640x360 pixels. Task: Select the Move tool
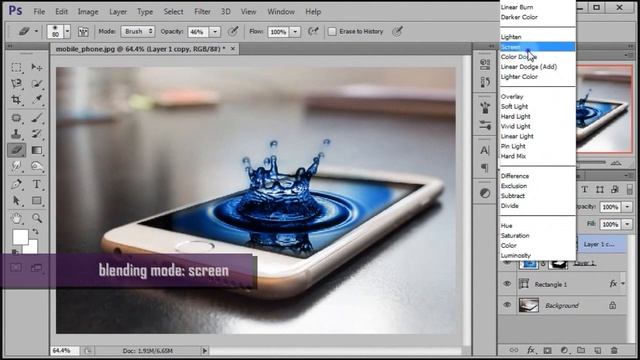pyautogui.click(x=37, y=67)
